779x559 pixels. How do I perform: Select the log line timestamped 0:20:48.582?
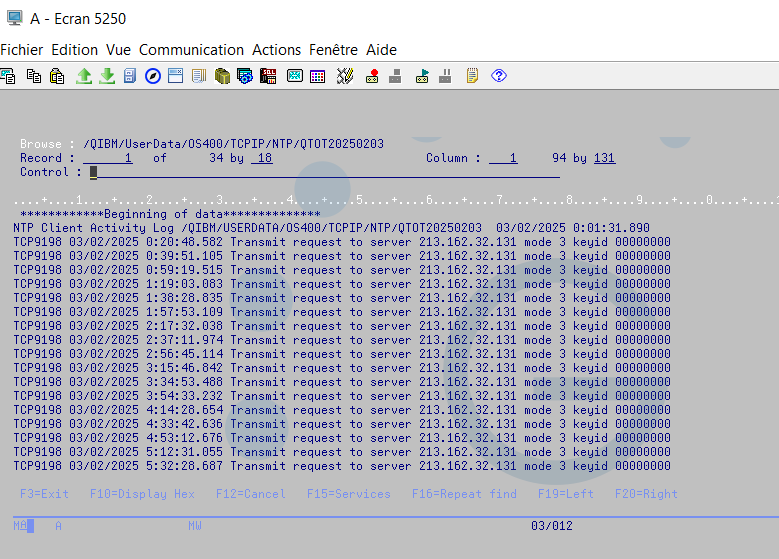(x=342, y=242)
